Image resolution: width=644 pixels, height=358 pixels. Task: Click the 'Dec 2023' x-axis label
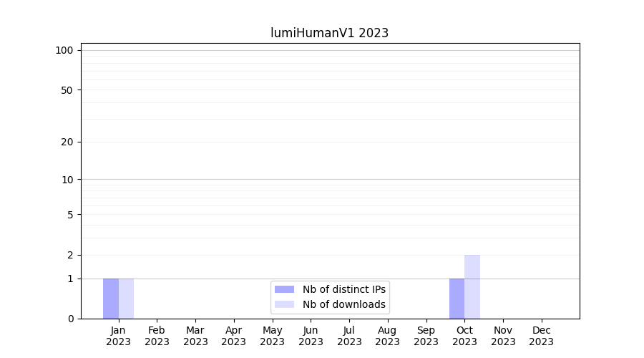tap(541, 336)
